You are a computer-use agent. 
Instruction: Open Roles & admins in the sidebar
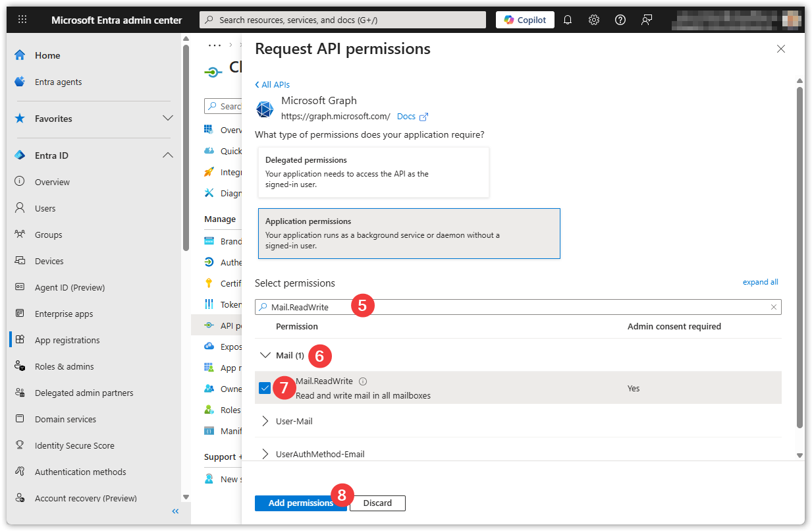pyautogui.click(x=64, y=366)
